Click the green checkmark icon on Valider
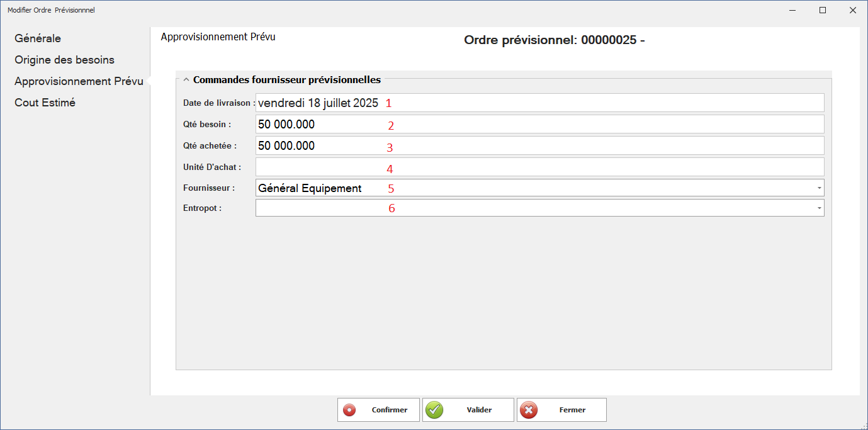Image resolution: width=868 pixels, height=430 pixels. coord(434,410)
